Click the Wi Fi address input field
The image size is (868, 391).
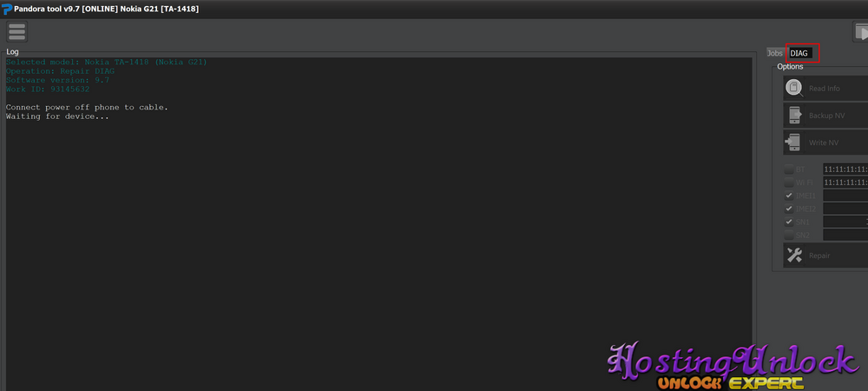[845, 182]
